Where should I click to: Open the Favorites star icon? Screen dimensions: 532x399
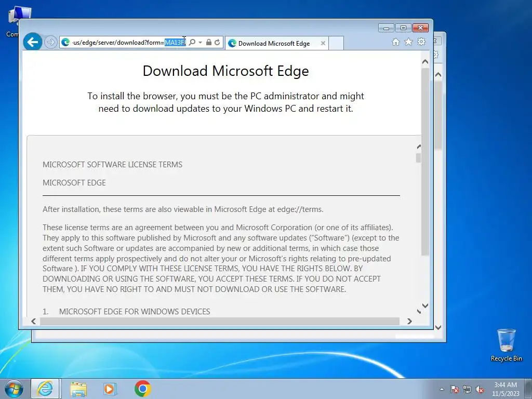[408, 42]
